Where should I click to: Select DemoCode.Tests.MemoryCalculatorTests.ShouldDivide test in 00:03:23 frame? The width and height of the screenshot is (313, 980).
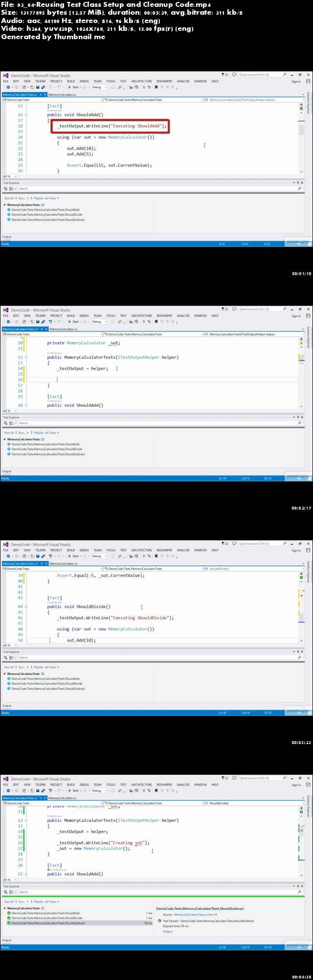coord(47,683)
